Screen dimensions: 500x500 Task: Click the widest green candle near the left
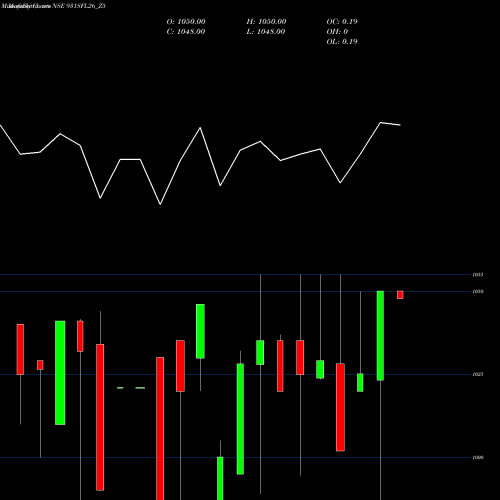click(60, 373)
